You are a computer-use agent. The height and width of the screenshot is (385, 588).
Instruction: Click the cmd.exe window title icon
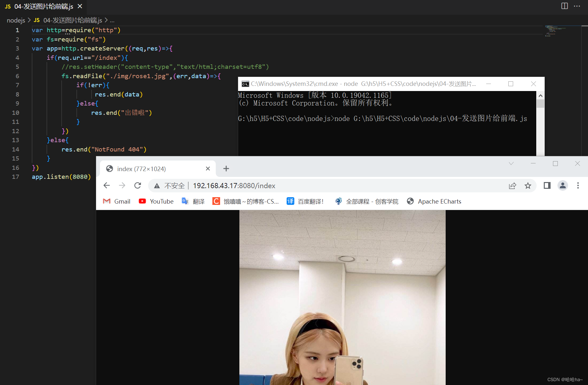pos(245,84)
